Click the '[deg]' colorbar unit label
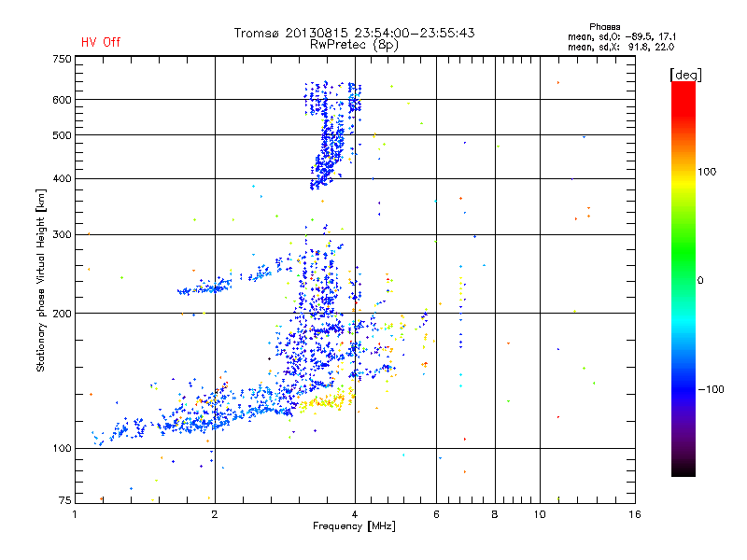Viewport: 747px width, 560px height. point(685,75)
